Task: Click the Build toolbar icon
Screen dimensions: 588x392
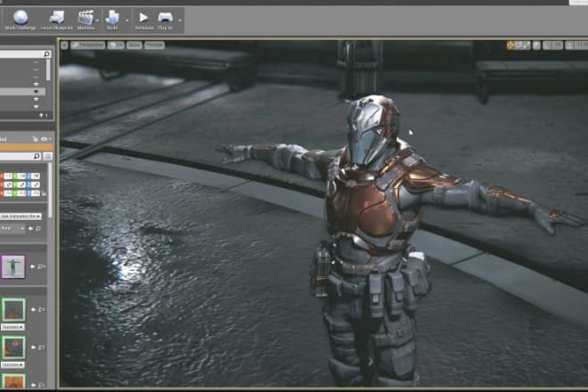Action: [112, 20]
